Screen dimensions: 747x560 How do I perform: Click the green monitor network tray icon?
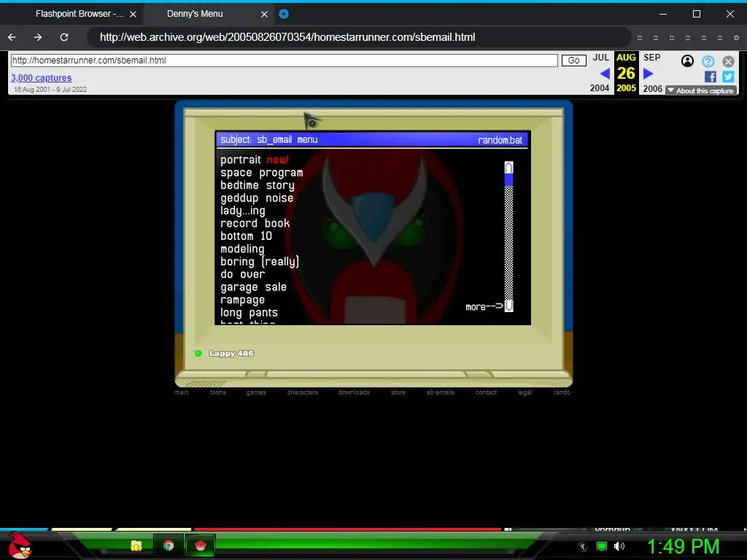click(x=602, y=546)
